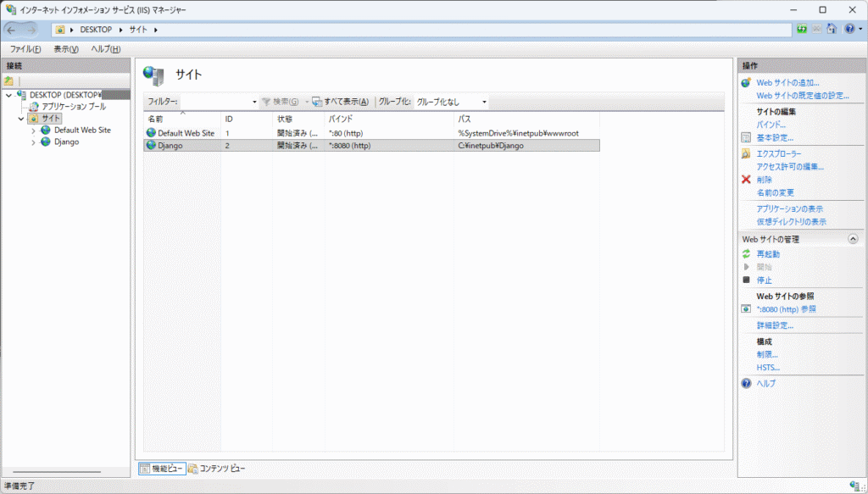The image size is (868, 494).
Task: Switch to コンテンツ ビュー tab
Action: click(217, 468)
